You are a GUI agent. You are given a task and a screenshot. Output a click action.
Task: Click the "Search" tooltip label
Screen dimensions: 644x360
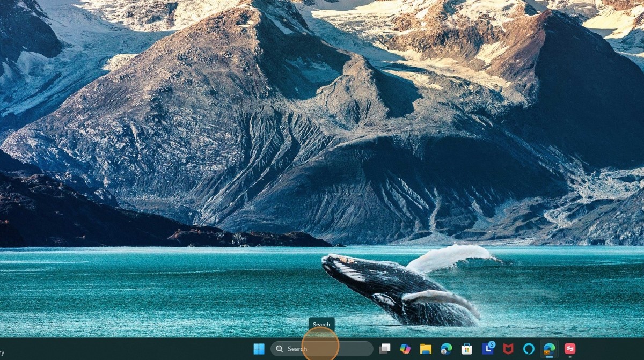tap(321, 324)
